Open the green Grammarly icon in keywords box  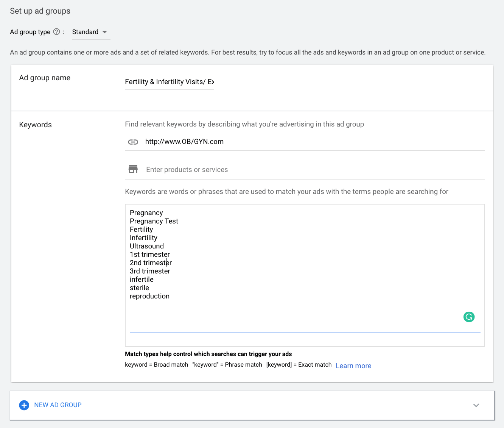pyautogui.click(x=469, y=317)
